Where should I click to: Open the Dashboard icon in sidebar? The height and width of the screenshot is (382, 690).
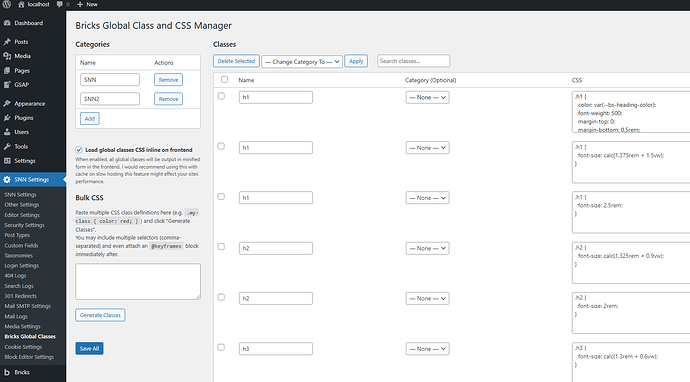coord(7,23)
